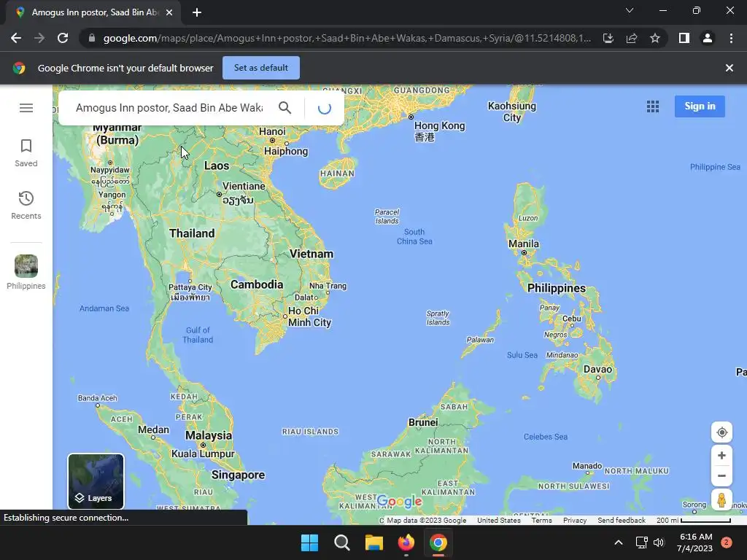747x560 pixels.
Task: Click the Sign in button
Action: coord(700,106)
